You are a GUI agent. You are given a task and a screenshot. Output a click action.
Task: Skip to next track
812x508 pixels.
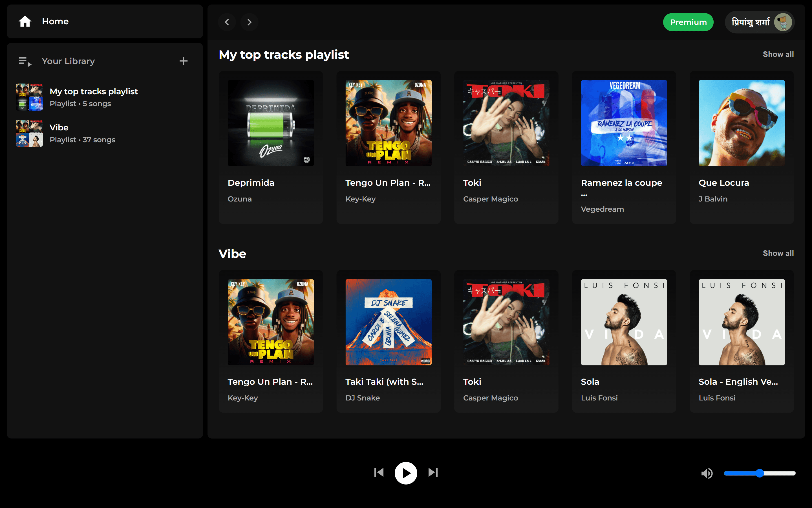[x=433, y=473]
